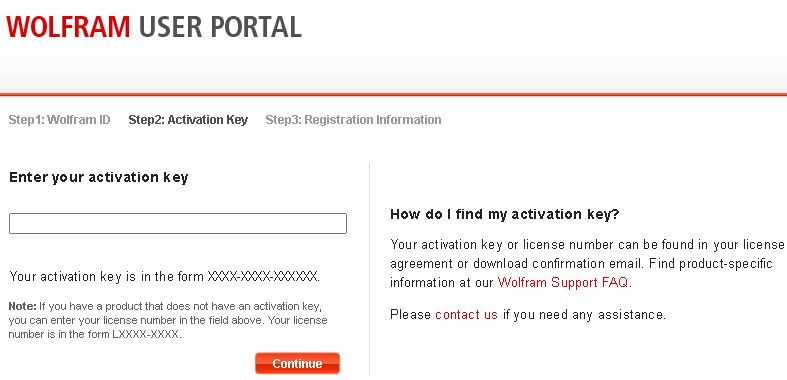This screenshot has height=380, width=787.
Task: Jump to Step3: Registration Information
Action: click(353, 120)
